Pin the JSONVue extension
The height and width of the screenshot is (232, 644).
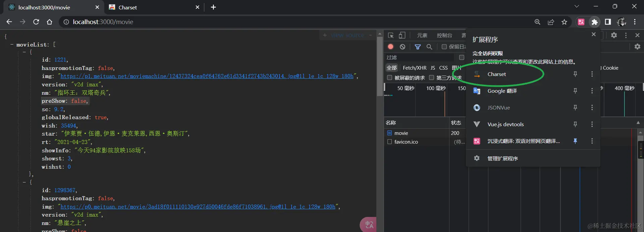pyautogui.click(x=575, y=107)
